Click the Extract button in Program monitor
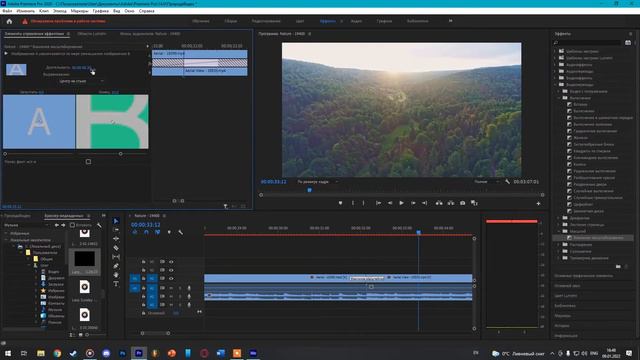640x360 pixels. tap(451, 203)
